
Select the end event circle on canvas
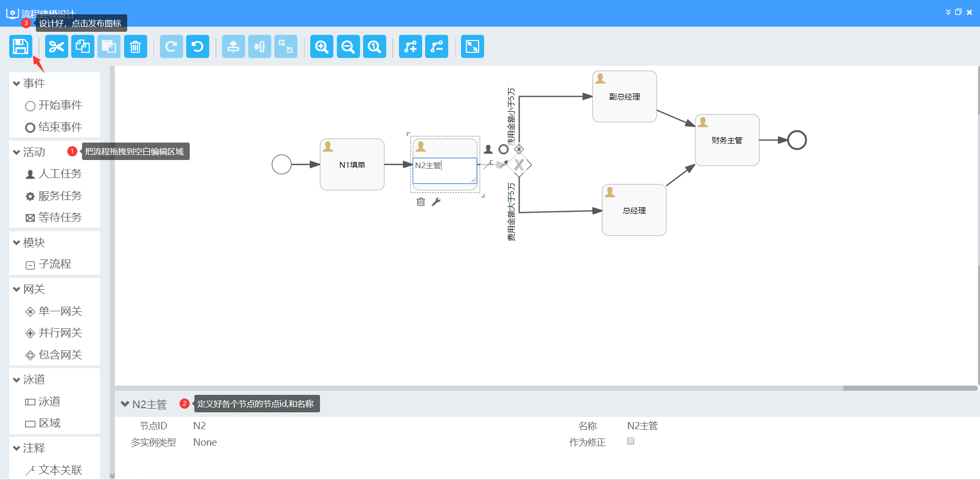pos(797,140)
